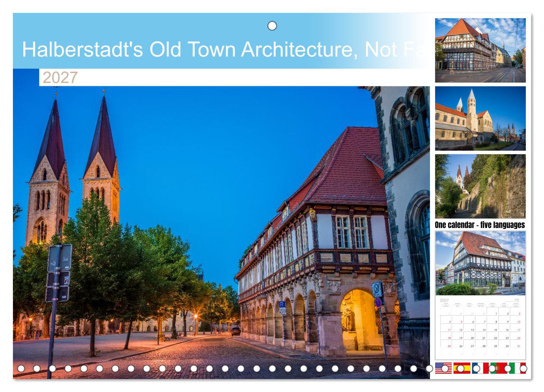Select the Italian flag
This screenshot has height=392, width=544.
point(517,368)
